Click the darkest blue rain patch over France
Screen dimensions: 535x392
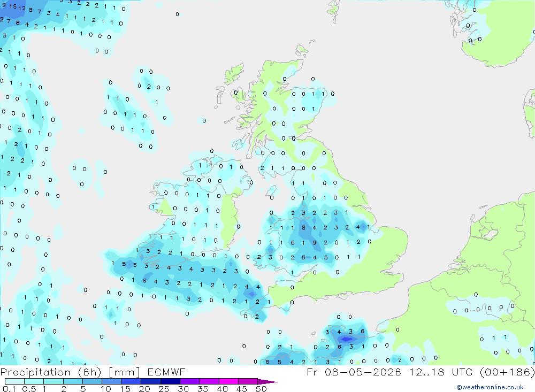347,339
